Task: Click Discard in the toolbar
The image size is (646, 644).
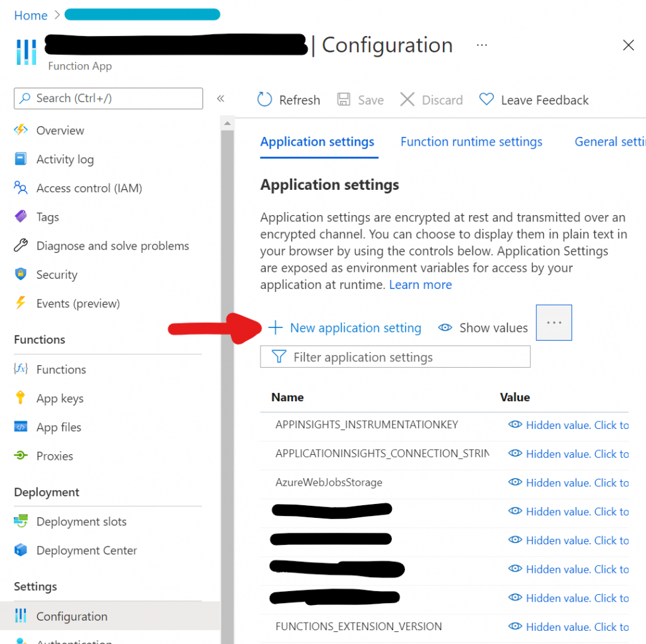Action: pyautogui.click(x=432, y=100)
